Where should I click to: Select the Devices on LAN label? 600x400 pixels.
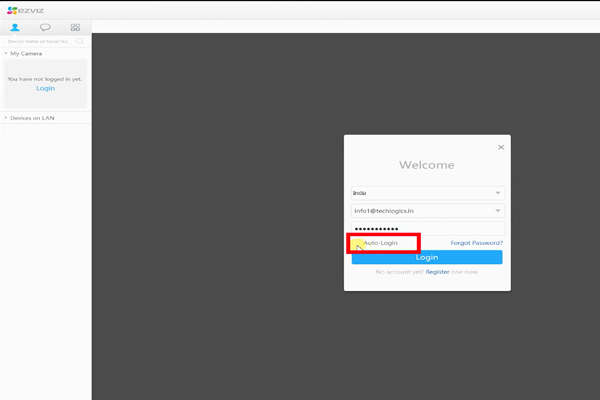(32, 118)
